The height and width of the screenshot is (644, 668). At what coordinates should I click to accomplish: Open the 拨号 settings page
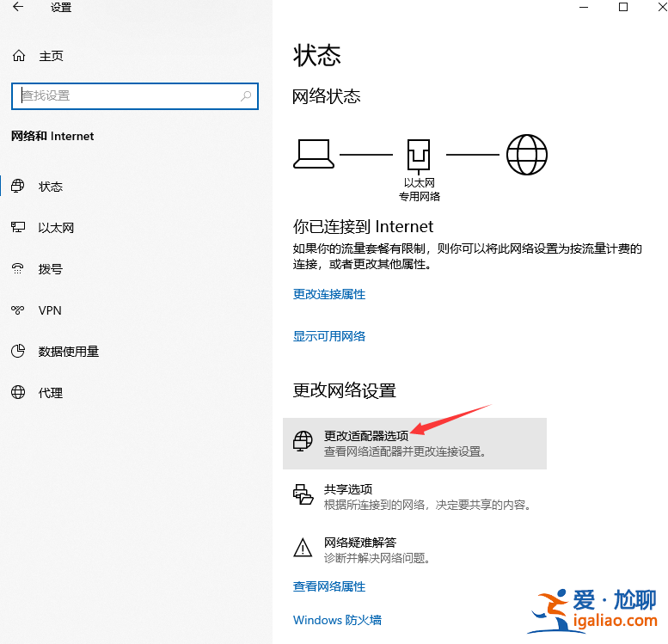point(51,269)
